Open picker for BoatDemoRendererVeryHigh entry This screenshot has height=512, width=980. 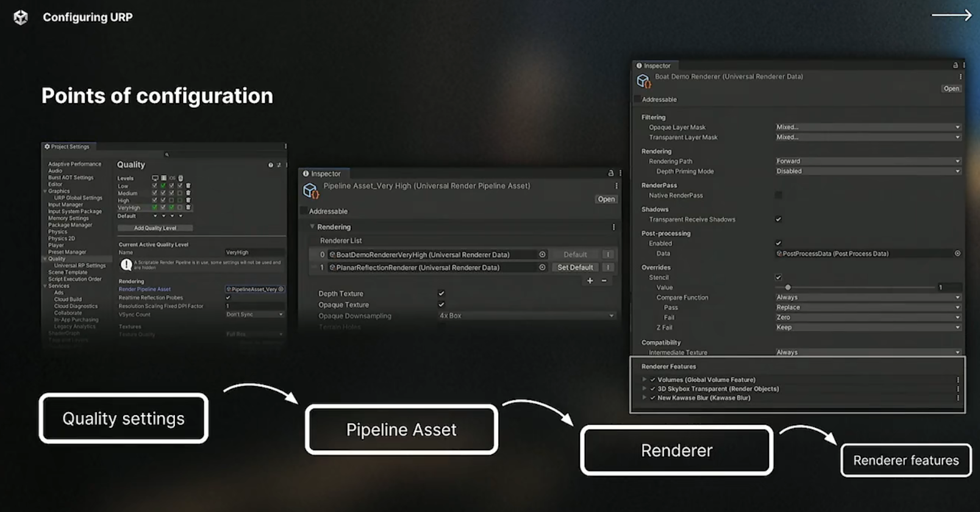(x=542, y=255)
